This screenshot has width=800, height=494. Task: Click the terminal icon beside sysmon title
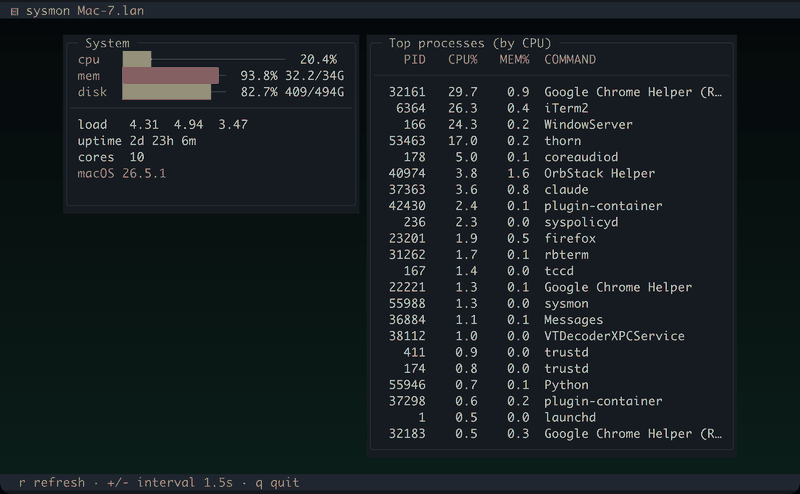pyautogui.click(x=14, y=11)
